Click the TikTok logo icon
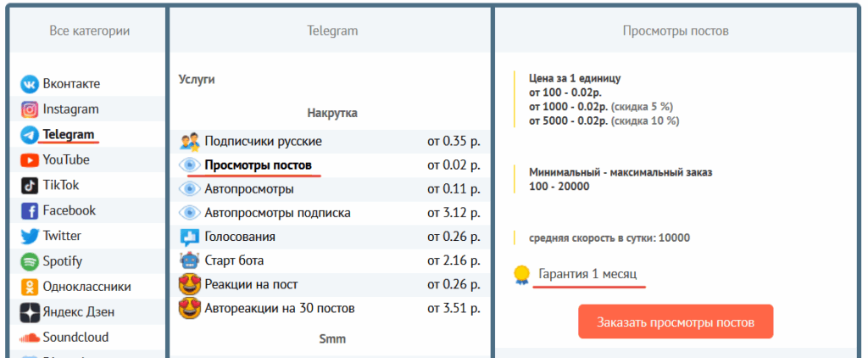Image resolution: width=868 pixels, height=358 pixels. click(30, 186)
